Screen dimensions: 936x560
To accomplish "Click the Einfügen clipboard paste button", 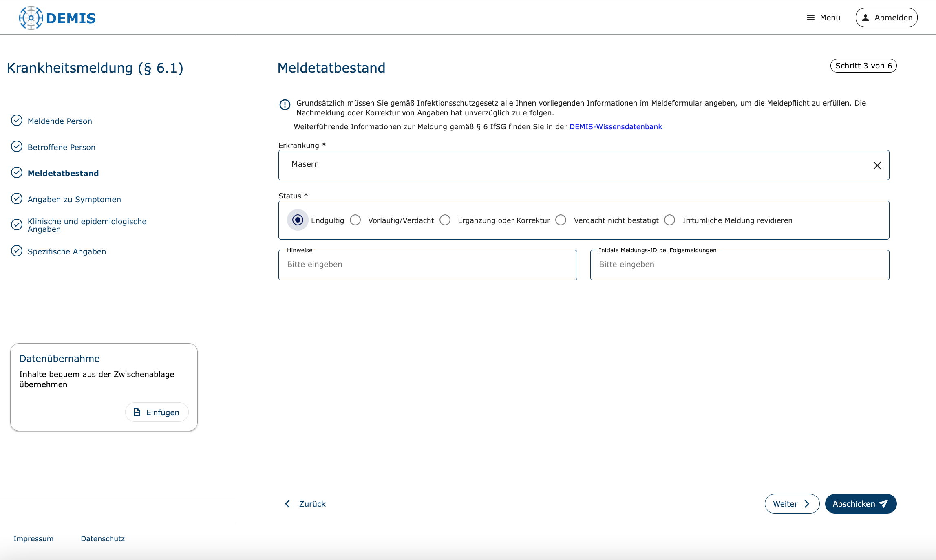I will pyautogui.click(x=157, y=412).
